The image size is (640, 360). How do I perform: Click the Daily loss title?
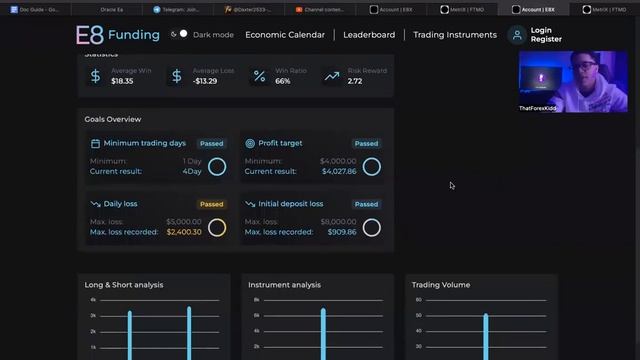point(120,204)
